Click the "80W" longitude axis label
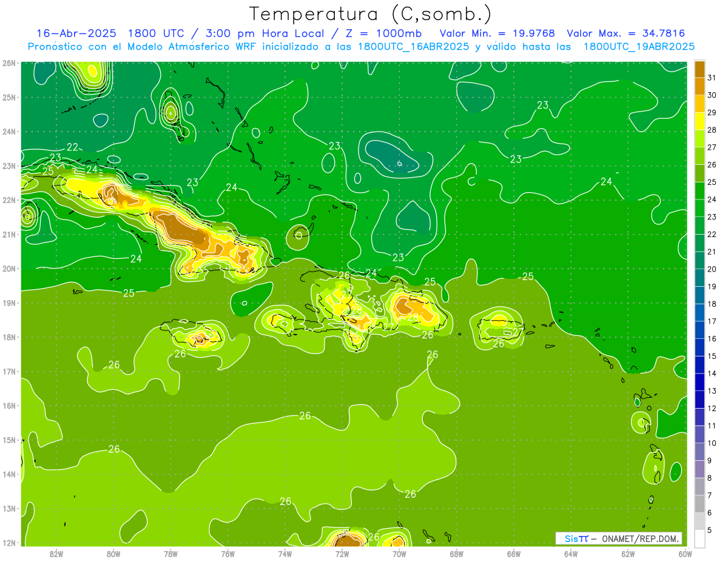 (113, 553)
